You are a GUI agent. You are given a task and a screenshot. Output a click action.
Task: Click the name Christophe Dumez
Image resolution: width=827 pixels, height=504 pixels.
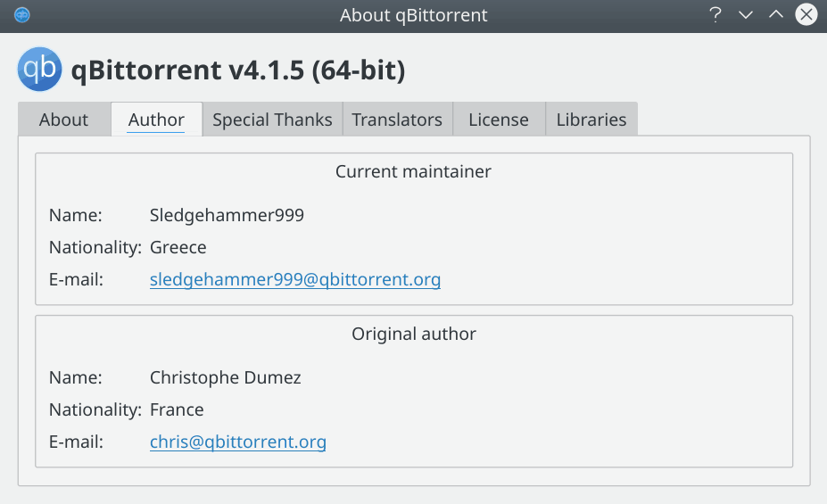pos(226,377)
